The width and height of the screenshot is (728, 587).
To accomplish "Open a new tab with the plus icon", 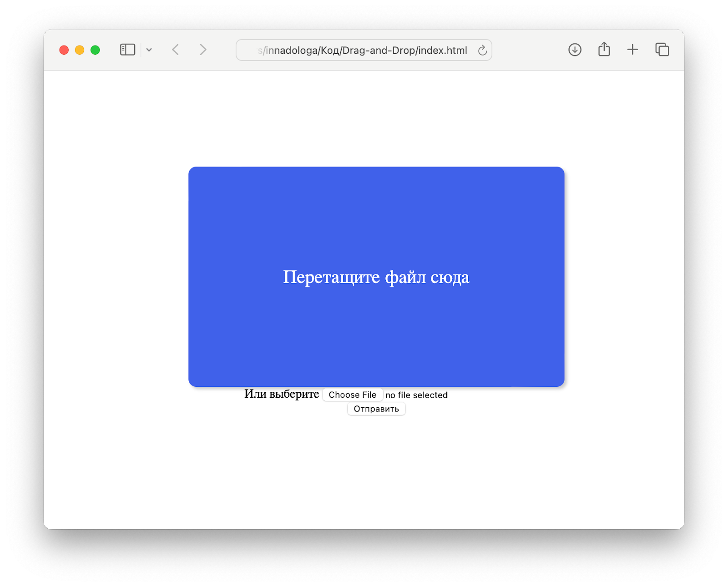I will pyautogui.click(x=632, y=50).
